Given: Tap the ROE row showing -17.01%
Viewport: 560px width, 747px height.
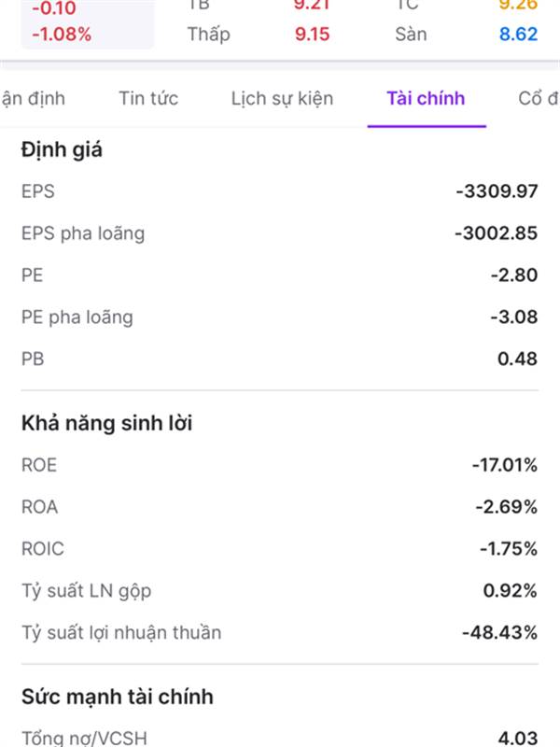Looking at the screenshot, I should click(x=279, y=464).
